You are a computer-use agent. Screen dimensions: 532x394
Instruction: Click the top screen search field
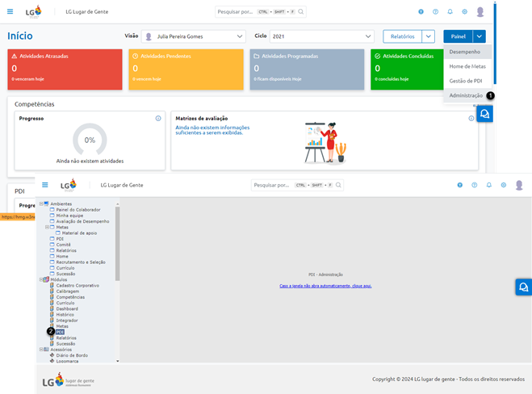(260, 11)
